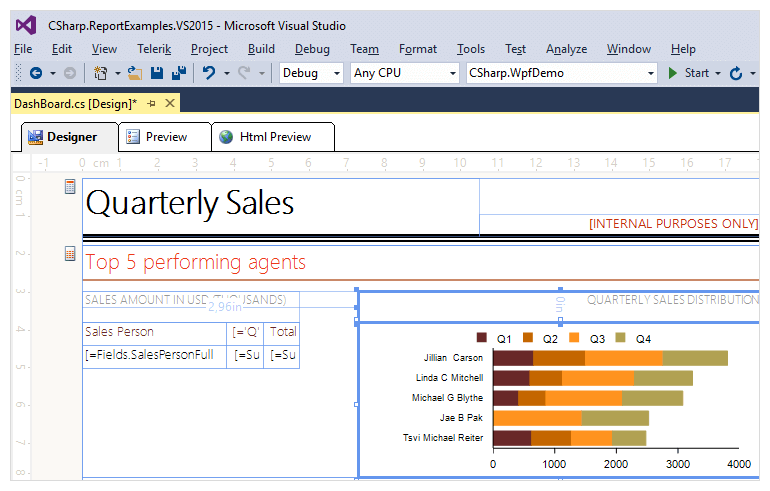Click the Q3 legend color swatch
The width and height of the screenshot is (770, 491).
click(574, 338)
